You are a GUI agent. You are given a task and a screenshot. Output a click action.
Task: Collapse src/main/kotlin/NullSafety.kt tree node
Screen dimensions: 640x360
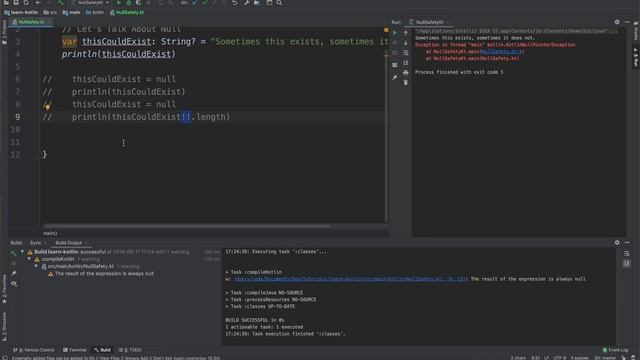[x=36, y=267]
